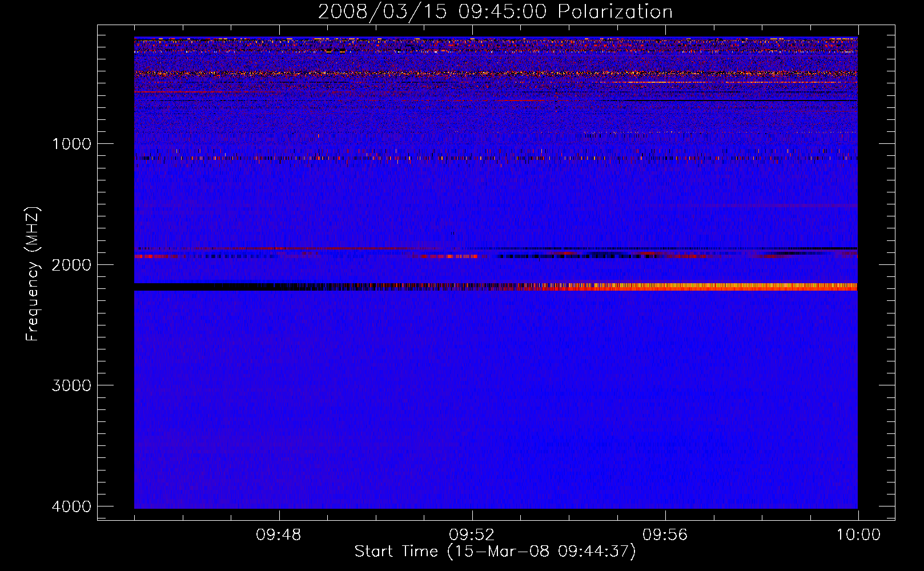
Task: Click the bright orange band near 2200 MHz
Action: (725, 287)
